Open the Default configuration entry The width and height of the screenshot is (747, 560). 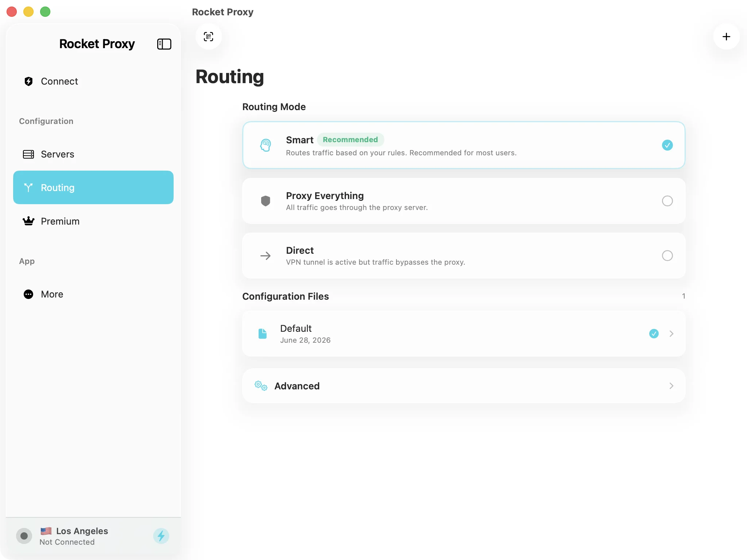pos(464,334)
